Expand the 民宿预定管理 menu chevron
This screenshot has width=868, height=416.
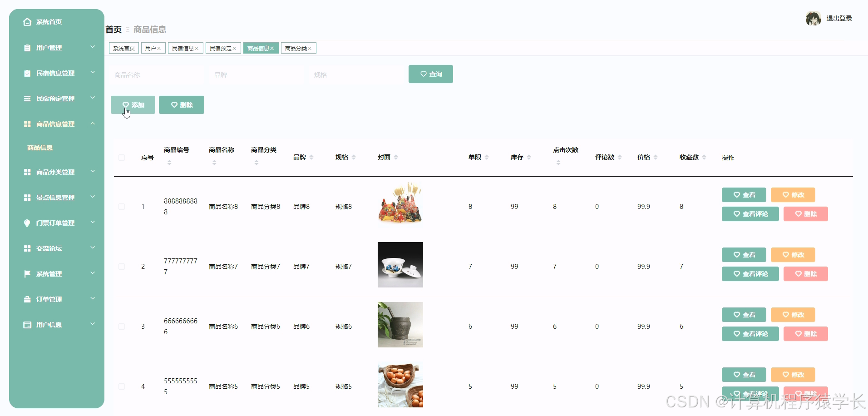pos(93,98)
